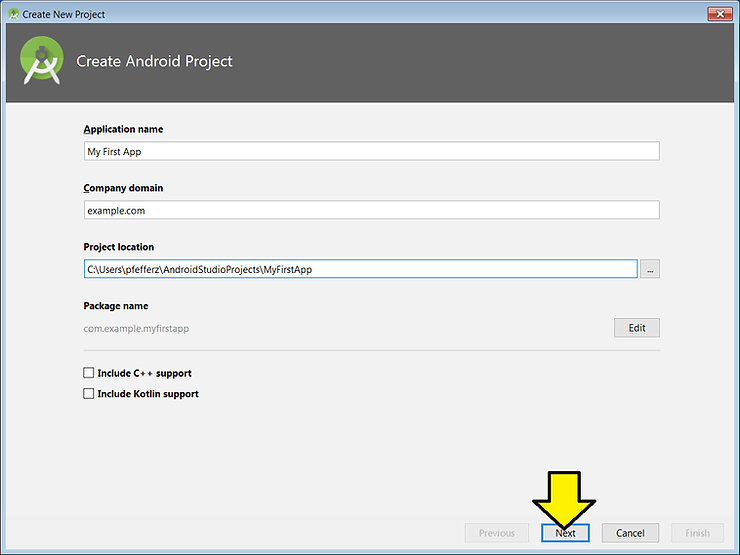Cancel the project creation
Screen dimensions: 740x555
click(630, 533)
